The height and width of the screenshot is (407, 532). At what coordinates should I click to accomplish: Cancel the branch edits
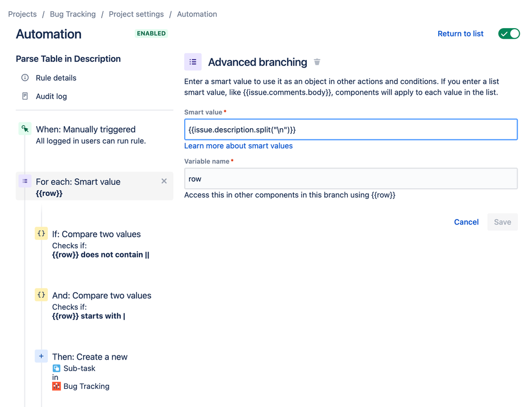466,222
